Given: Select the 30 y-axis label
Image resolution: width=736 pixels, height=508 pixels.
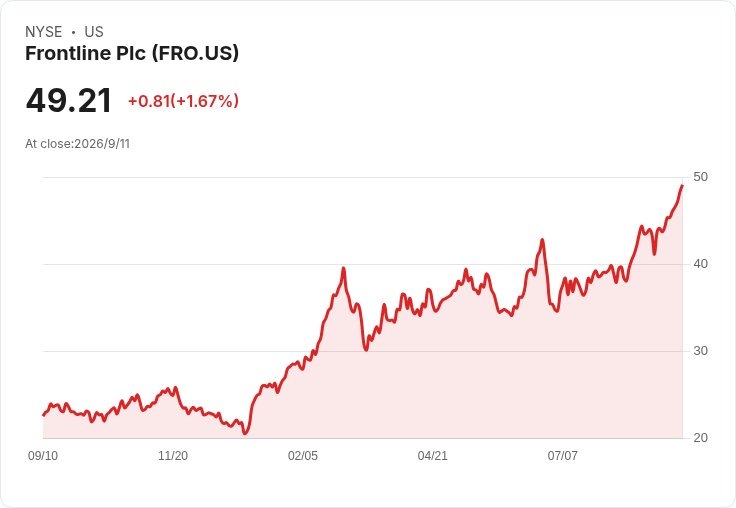Looking at the screenshot, I should [x=700, y=351].
